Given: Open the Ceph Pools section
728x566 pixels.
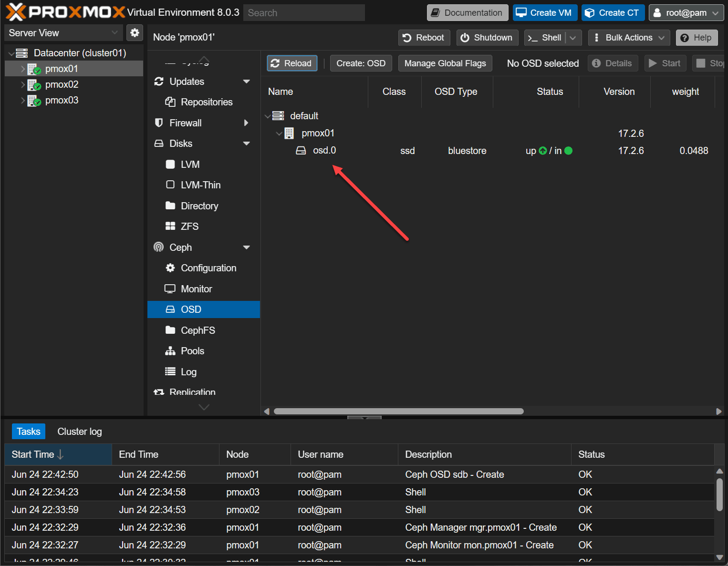Looking at the screenshot, I should point(192,351).
